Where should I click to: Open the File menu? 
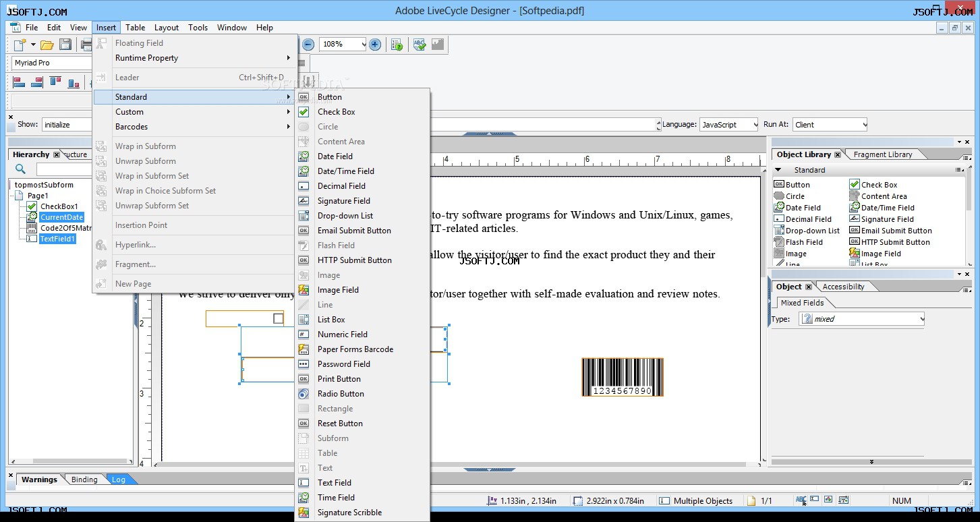point(32,28)
